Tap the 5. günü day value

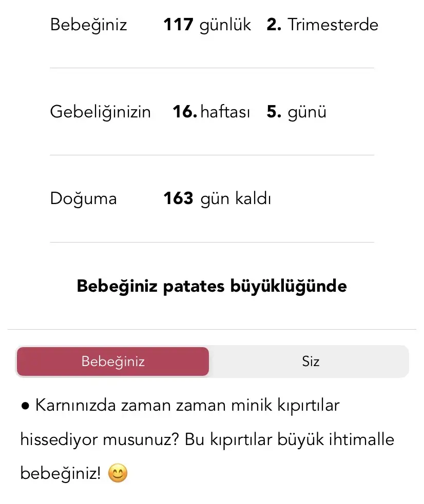coord(296,112)
